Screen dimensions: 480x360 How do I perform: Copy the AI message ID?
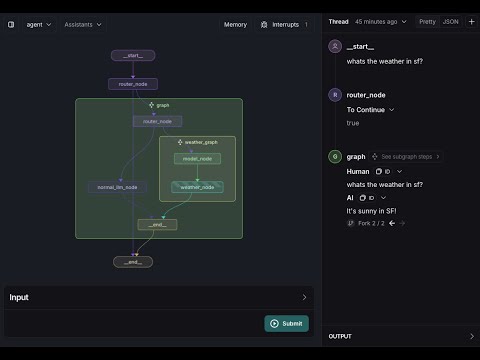click(x=366, y=198)
